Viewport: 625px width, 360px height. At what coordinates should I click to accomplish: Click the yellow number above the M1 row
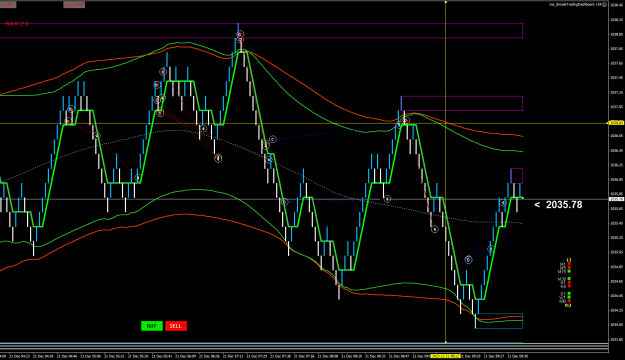pos(569,260)
